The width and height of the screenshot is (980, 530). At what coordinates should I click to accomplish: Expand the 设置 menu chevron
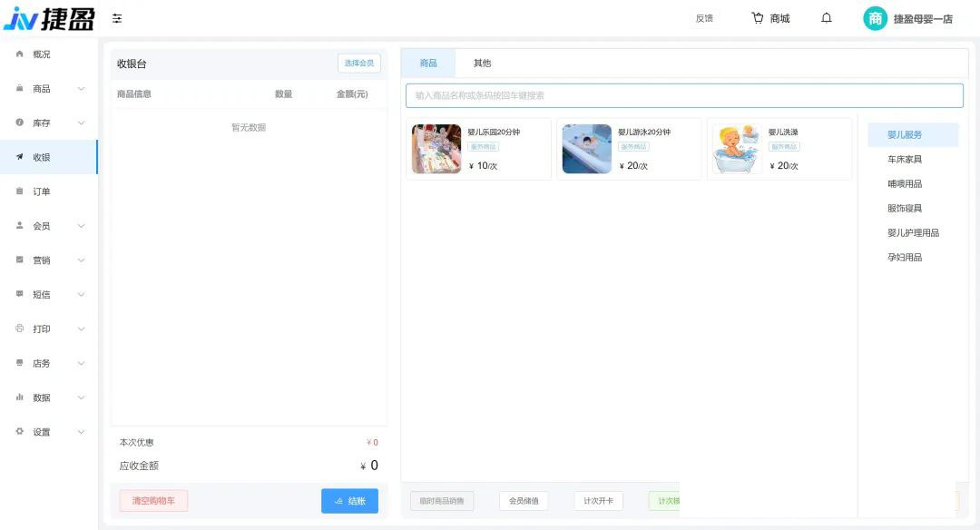point(82,433)
